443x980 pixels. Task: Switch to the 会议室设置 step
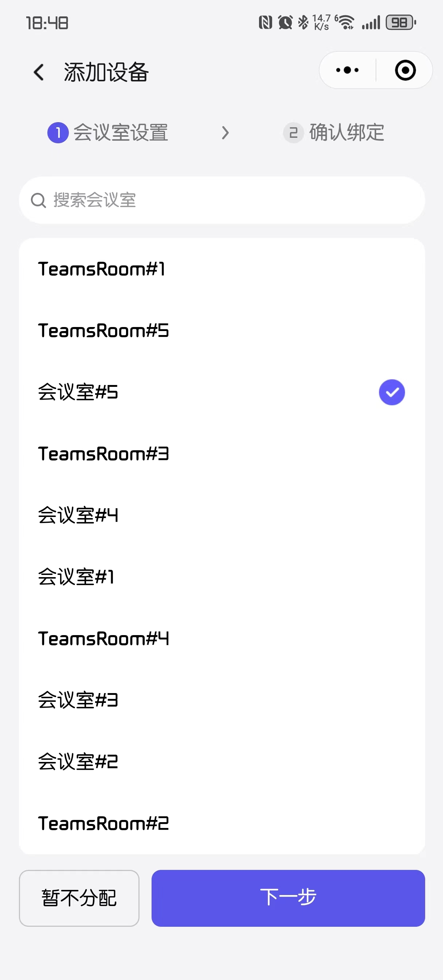(x=121, y=133)
